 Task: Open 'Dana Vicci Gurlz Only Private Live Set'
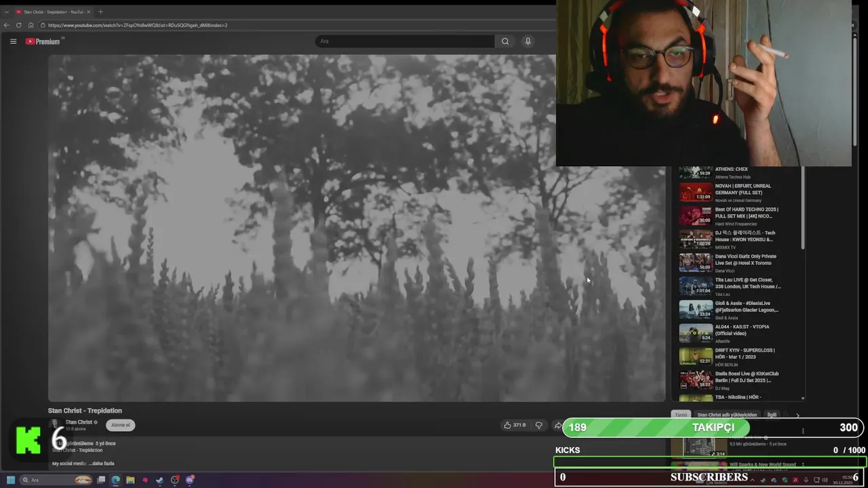click(745, 260)
